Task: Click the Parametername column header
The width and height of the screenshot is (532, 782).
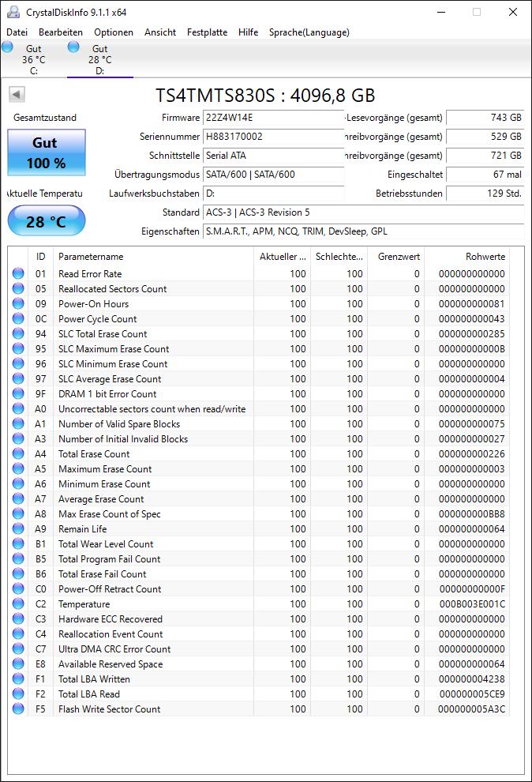Action: 153,257
